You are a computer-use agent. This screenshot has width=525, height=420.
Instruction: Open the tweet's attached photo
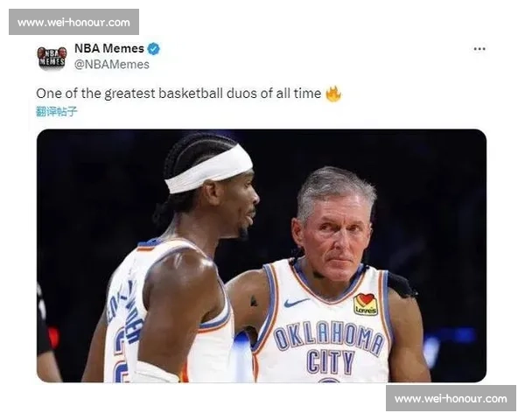[262, 255]
